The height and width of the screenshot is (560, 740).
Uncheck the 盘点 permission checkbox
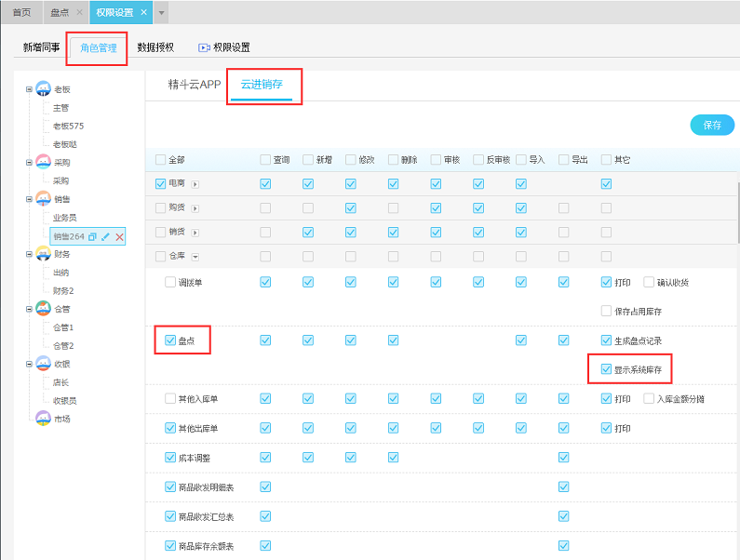[169, 340]
